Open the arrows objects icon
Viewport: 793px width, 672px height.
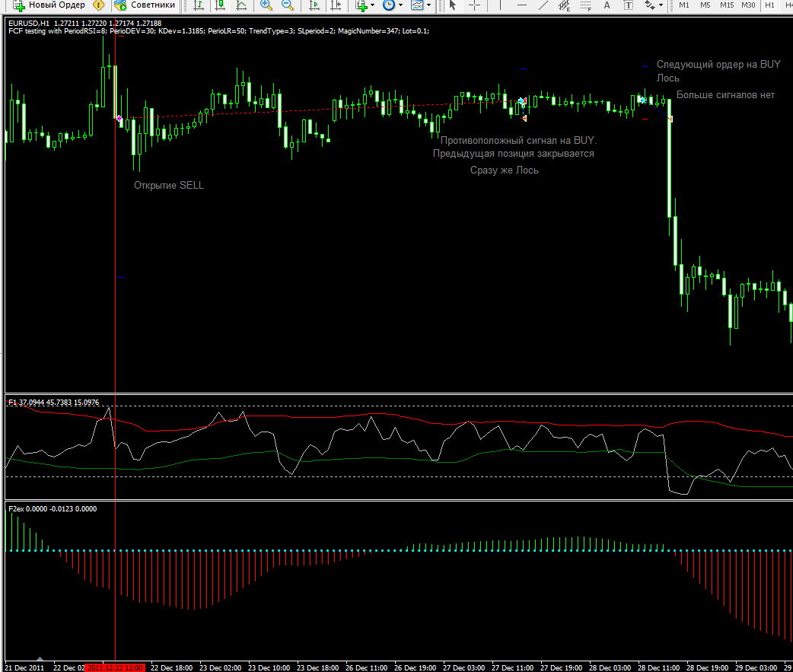click(649, 5)
